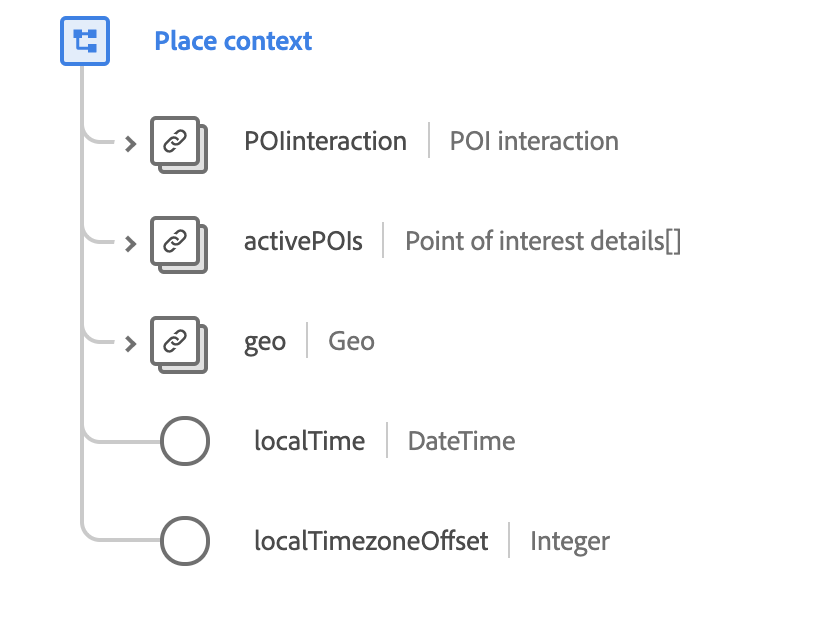Click the localTime field circle icon

click(185, 441)
